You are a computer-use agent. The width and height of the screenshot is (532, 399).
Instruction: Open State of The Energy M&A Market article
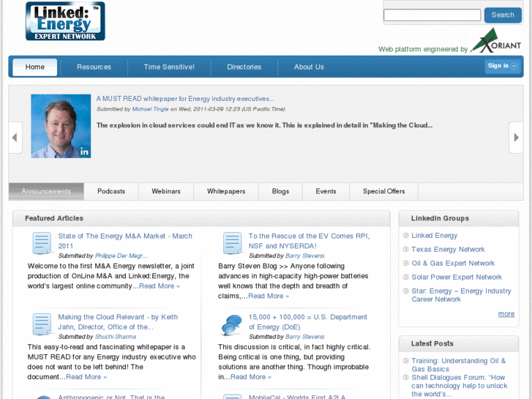coord(125,241)
